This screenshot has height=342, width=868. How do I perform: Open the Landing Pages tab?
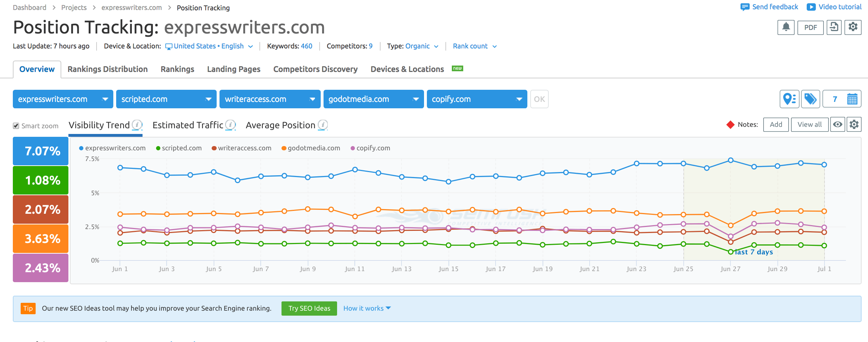click(x=234, y=69)
